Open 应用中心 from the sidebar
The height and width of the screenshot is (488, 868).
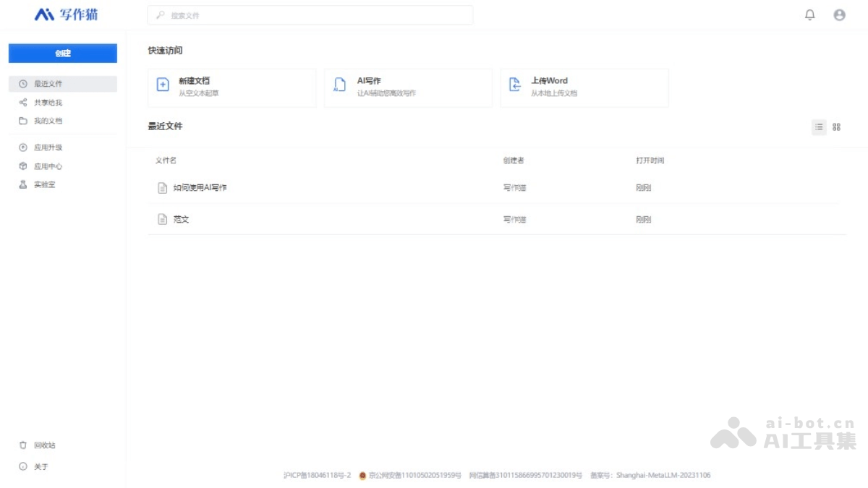pos(48,166)
